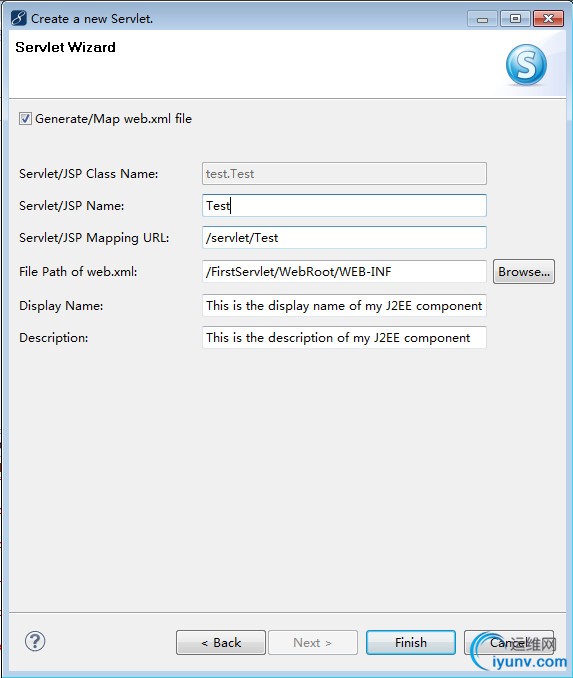The image size is (573, 678).
Task: Click the Servlet/JSP Class Name field
Action: 344,174
